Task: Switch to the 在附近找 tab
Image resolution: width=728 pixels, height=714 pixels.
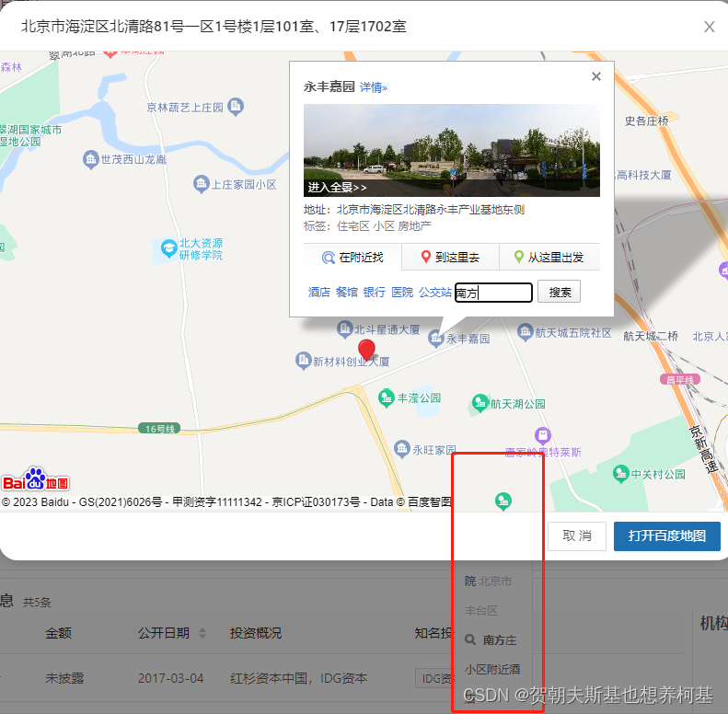Action: 352,258
